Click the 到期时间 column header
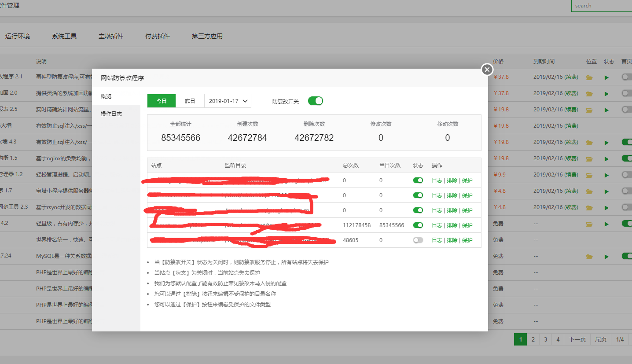 544,62
